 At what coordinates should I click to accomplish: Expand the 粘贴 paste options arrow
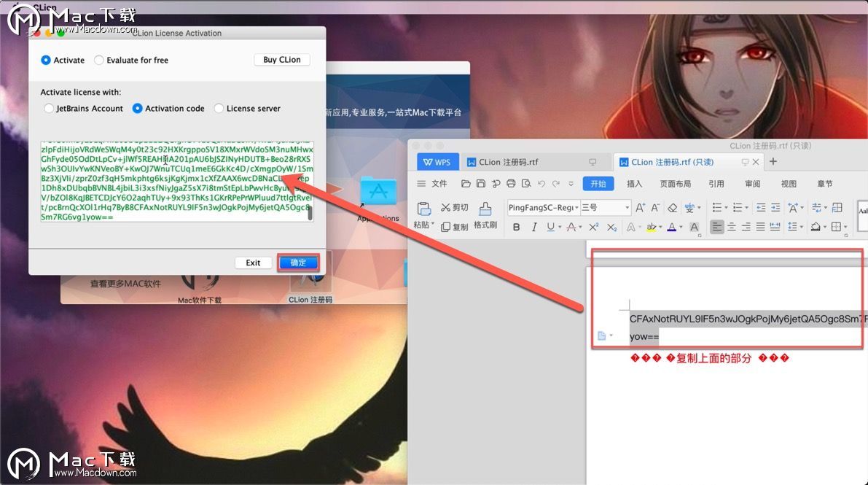(x=433, y=225)
